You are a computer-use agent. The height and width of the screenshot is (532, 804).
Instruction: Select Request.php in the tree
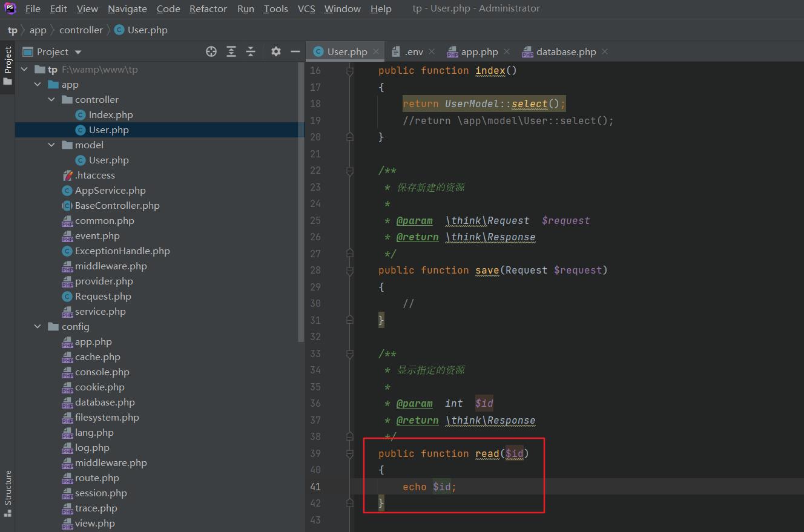click(x=97, y=297)
